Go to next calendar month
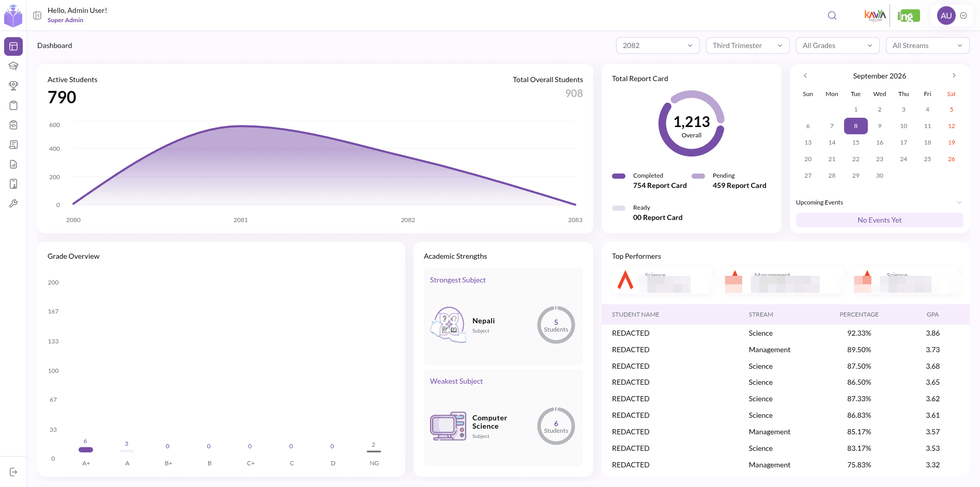 (x=954, y=75)
